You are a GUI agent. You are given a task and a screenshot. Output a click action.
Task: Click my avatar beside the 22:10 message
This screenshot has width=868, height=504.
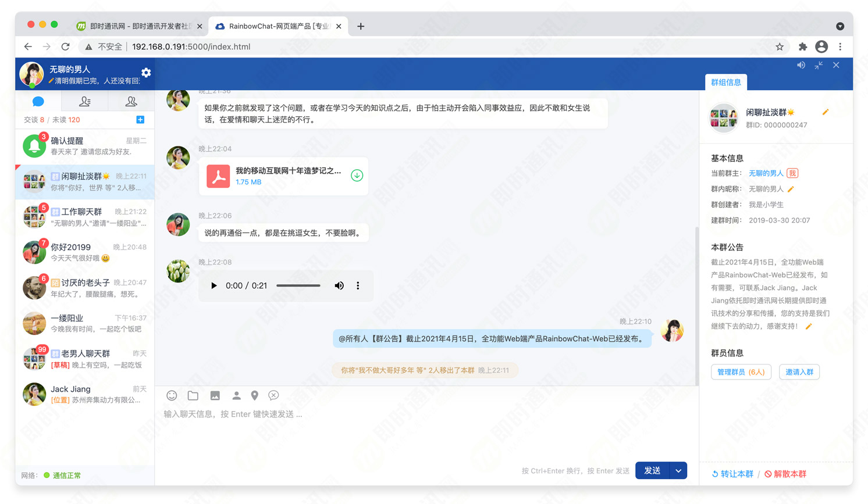pos(672,330)
